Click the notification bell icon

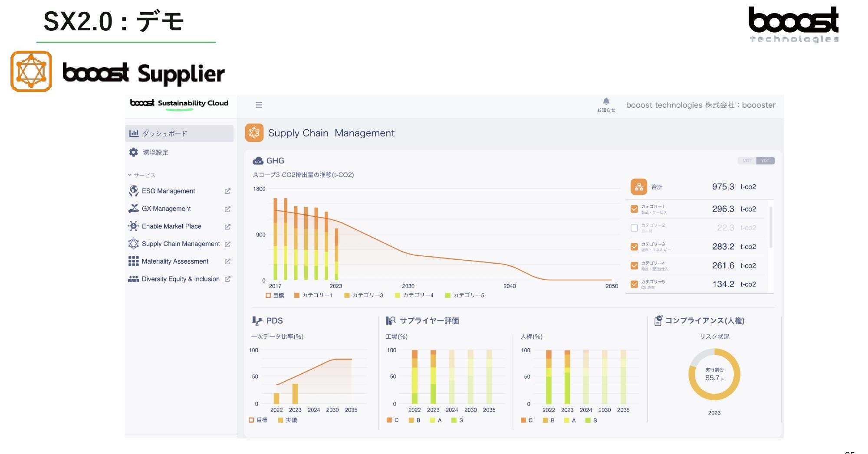pyautogui.click(x=606, y=101)
